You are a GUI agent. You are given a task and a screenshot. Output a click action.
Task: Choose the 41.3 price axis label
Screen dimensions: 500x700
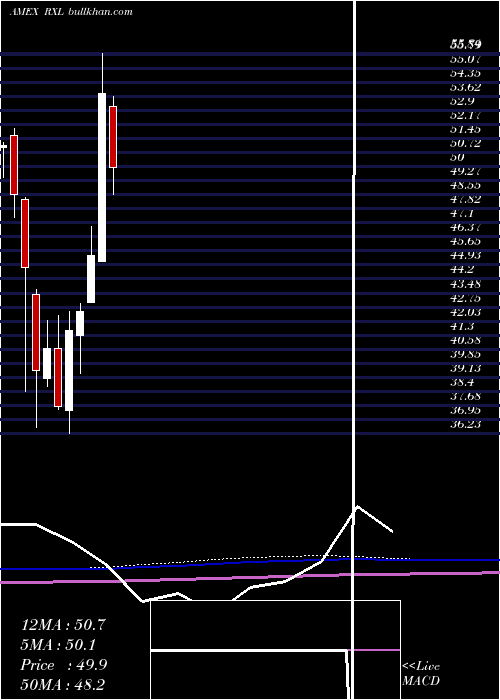coord(462,326)
